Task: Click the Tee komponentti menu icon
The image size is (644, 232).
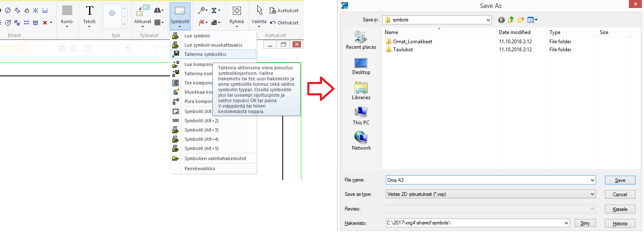Action: pyautogui.click(x=176, y=83)
